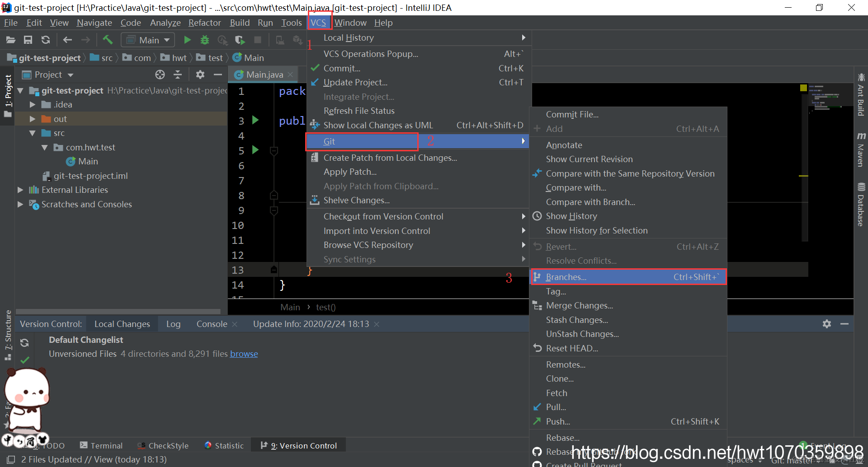Choose Pull... in the Git submenu
The height and width of the screenshot is (467, 868).
(x=628, y=407)
